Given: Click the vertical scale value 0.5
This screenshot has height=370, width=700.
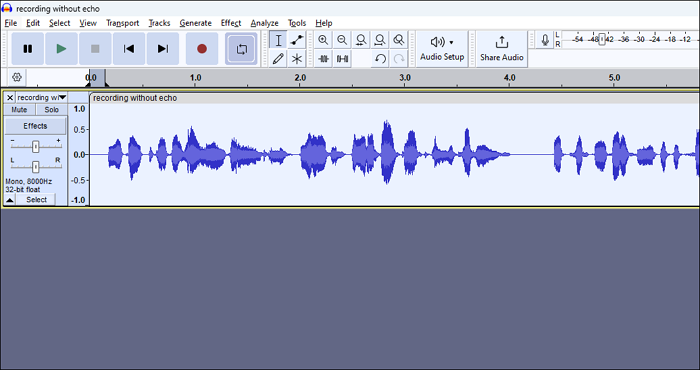Looking at the screenshot, I should pos(79,129).
